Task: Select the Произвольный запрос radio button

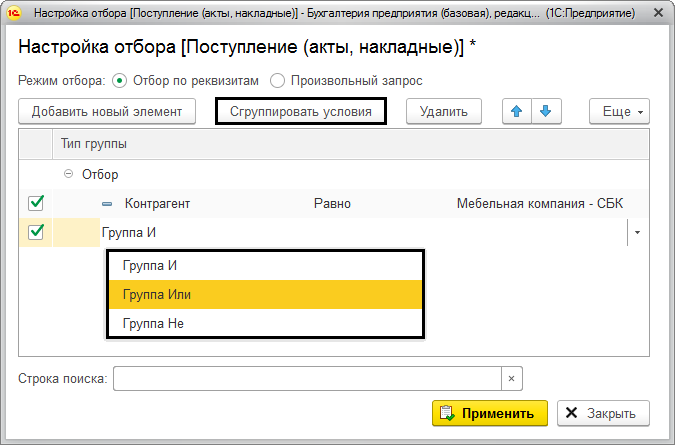Action: click(x=278, y=80)
